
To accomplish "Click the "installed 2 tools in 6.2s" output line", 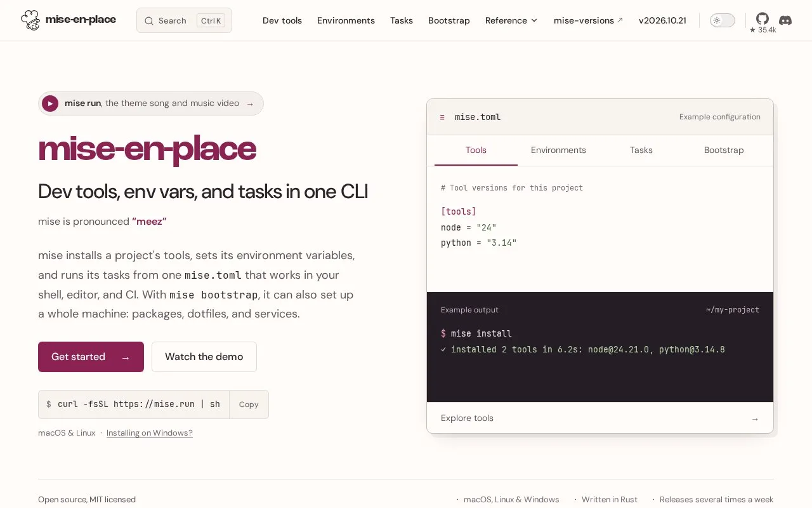I will point(583,349).
